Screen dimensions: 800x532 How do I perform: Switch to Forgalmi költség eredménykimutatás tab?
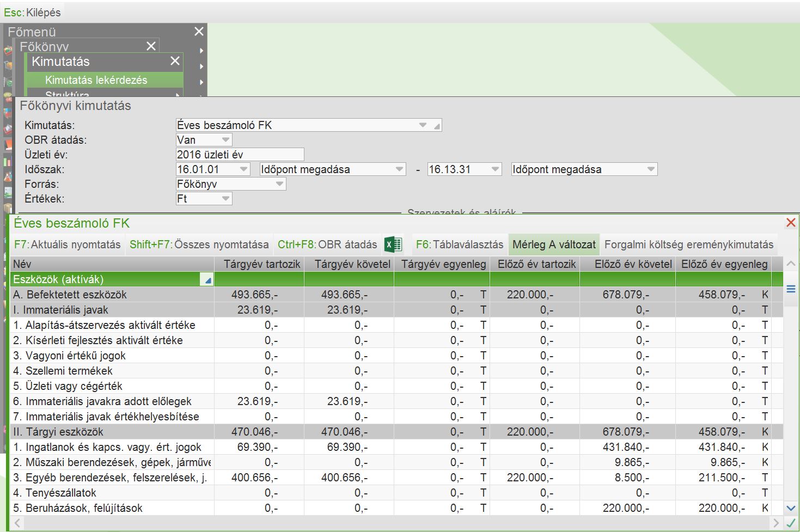688,244
